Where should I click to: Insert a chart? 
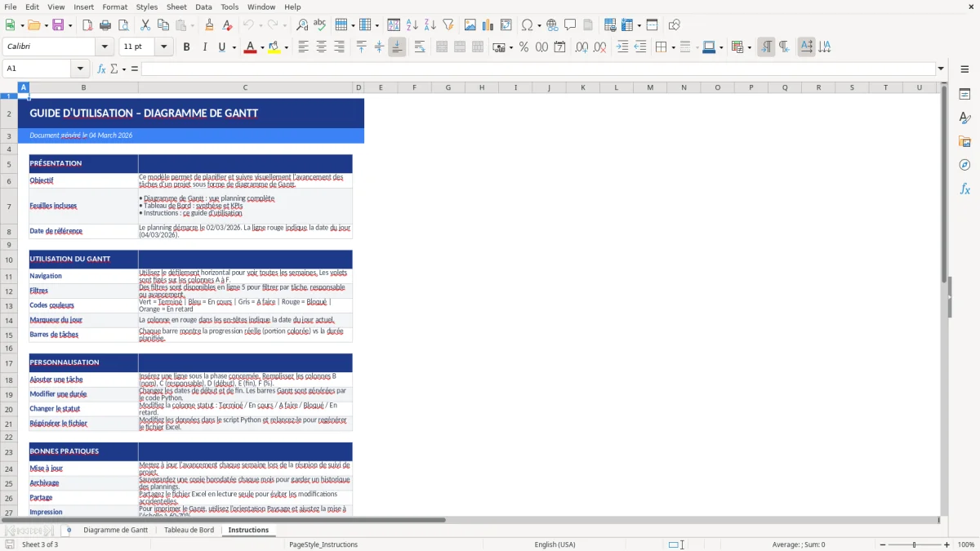[488, 24]
